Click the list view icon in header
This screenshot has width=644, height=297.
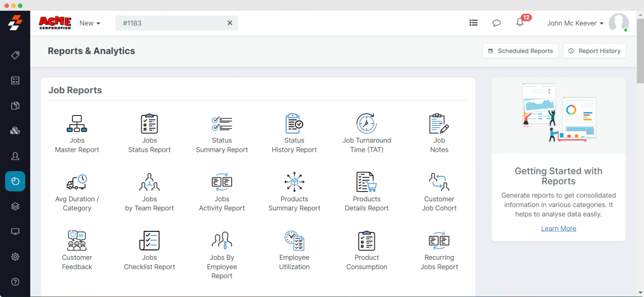pos(474,23)
